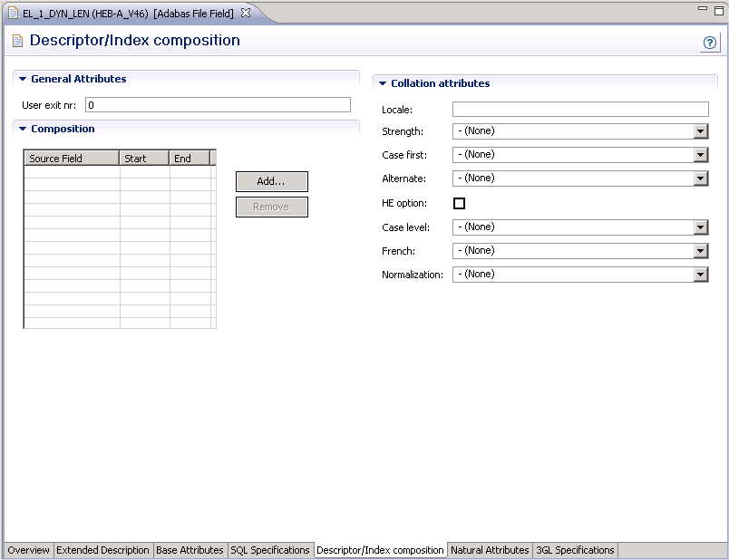The image size is (729, 560).
Task: Collapse the Collation attributes section
Action: [x=383, y=83]
